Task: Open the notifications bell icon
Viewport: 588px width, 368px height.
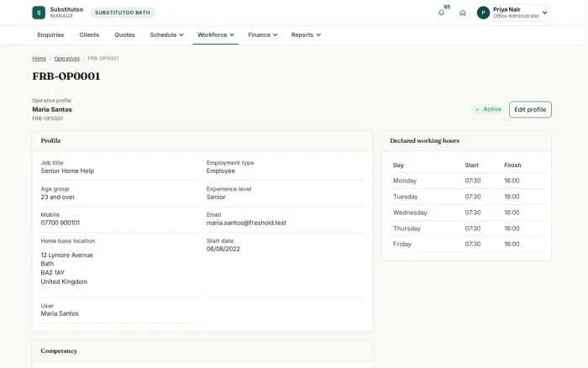Action: click(x=441, y=13)
